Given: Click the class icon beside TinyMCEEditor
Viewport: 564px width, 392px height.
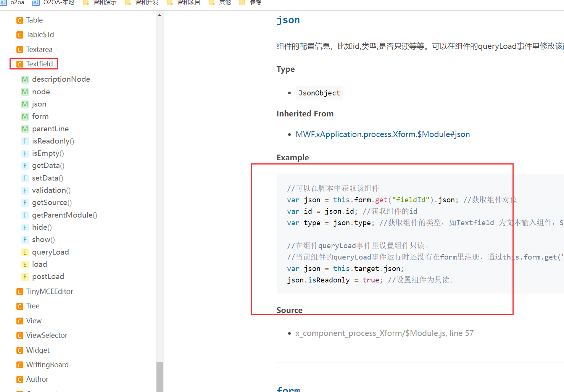Looking at the screenshot, I should click(20, 292).
